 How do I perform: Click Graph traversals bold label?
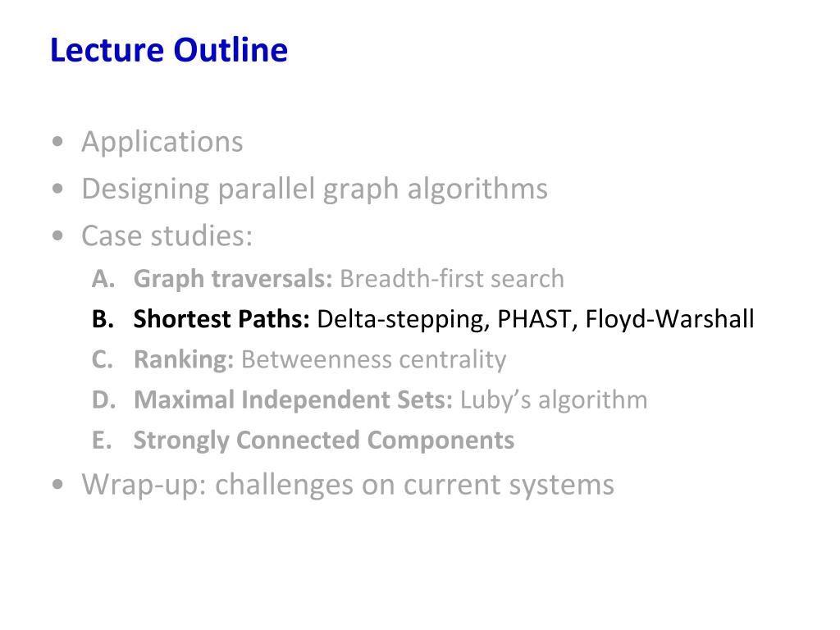coord(233,279)
